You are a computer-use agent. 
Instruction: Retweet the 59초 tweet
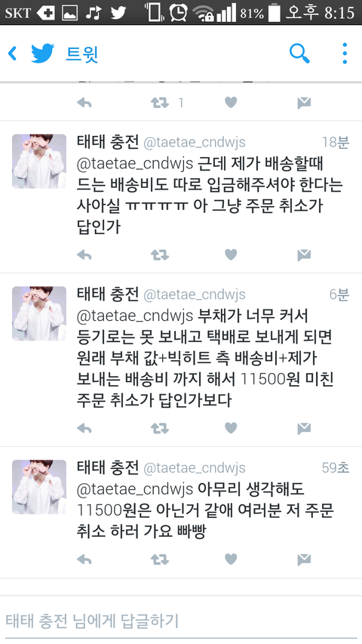[x=160, y=559]
